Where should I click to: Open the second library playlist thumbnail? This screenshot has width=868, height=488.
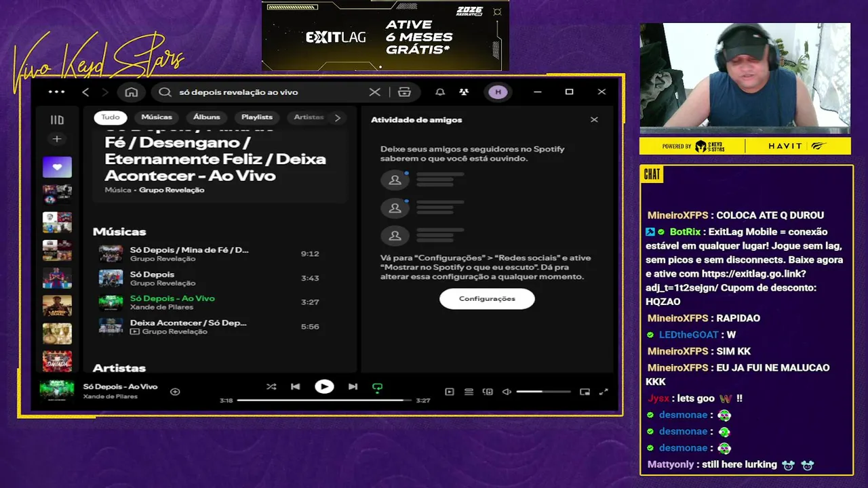coord(57,222)
